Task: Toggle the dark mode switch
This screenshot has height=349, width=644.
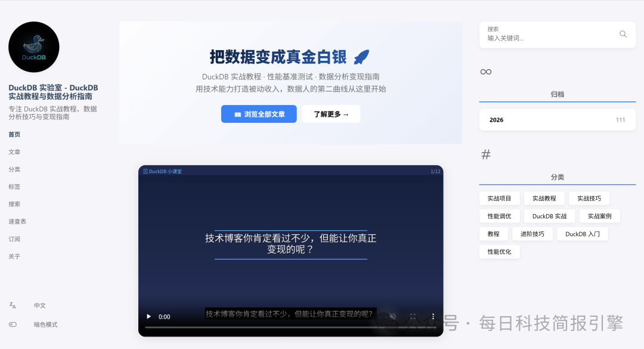Action: (13, 325)
